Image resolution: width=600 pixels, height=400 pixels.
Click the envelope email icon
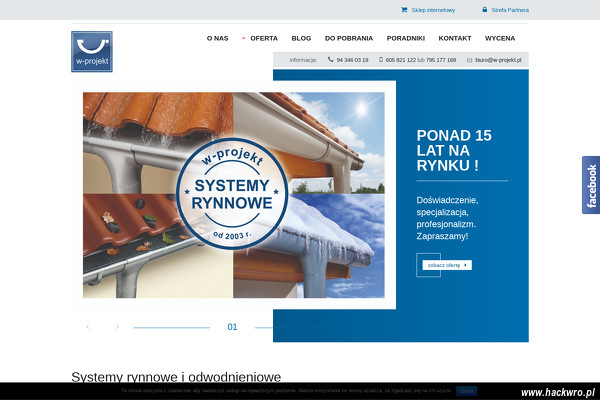(470, 60)
